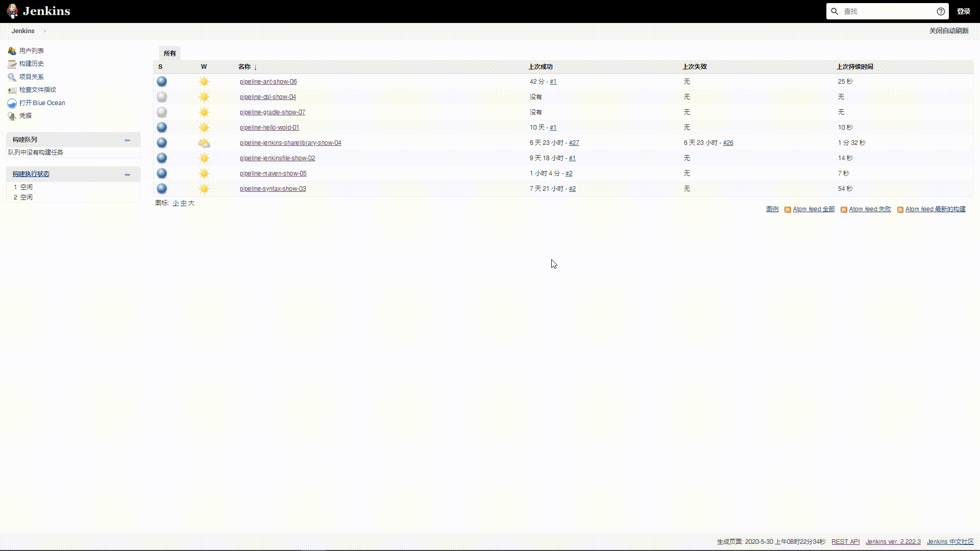Open job pipeline-hello-wold-01
The width and height of the screenshot is (980, 551).
point(269,128)
